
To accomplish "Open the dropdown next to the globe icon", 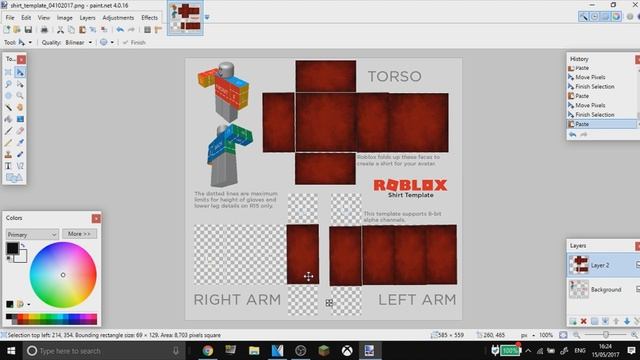I will (x=112, y=42).
